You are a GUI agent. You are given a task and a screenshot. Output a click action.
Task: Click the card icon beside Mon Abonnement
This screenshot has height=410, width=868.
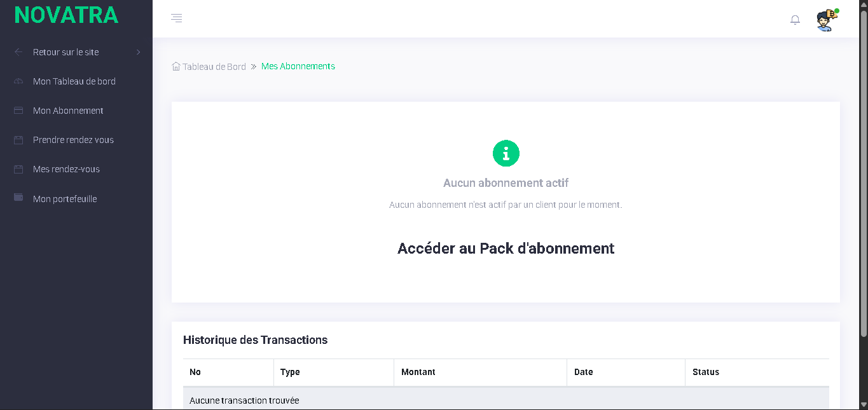pyautogui.click(x=18, y=111)
